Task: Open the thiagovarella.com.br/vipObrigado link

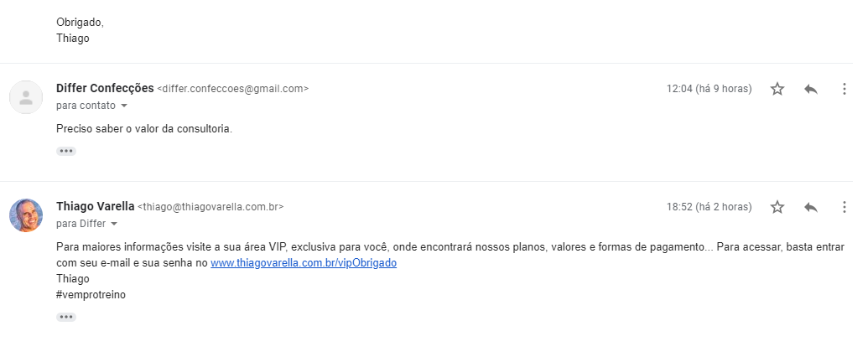Action: pos(303,262)
